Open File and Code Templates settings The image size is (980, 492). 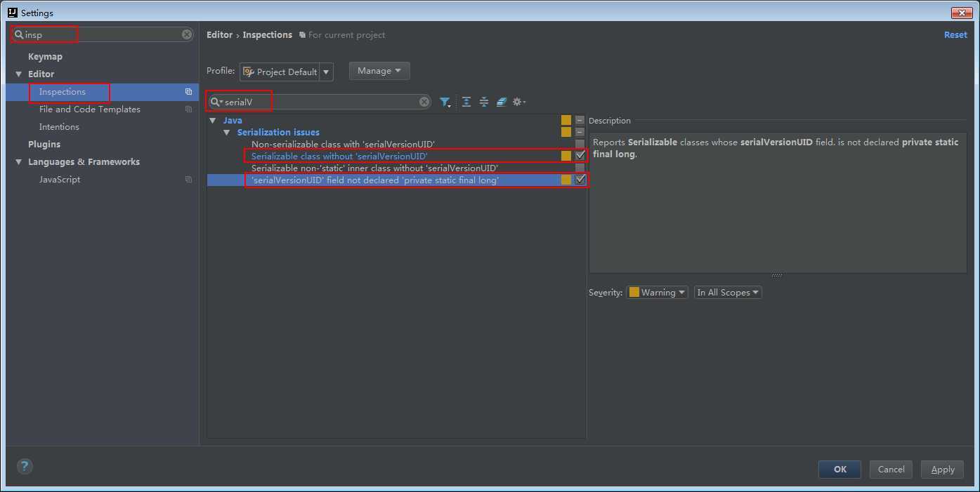click(90, 109)
